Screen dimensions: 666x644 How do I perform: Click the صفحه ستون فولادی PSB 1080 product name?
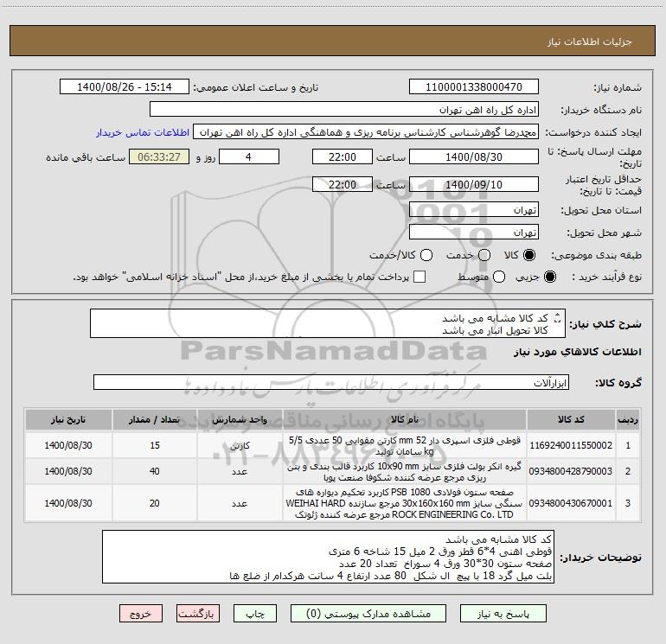[405, 503]
